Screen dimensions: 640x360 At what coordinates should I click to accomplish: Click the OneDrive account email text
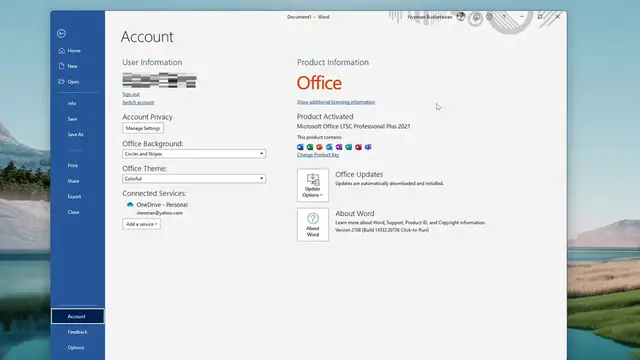[x=160, y=213]
